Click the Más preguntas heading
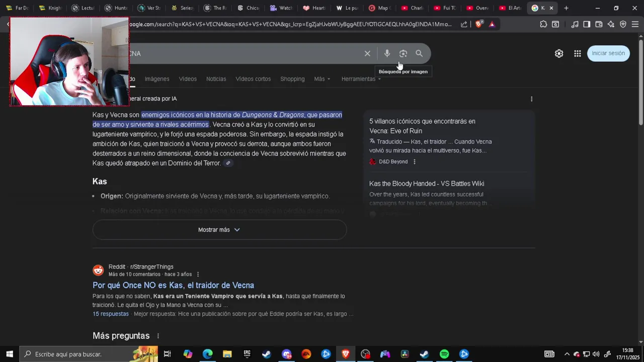This screenshot has width=644, height=362. (121, 336)
